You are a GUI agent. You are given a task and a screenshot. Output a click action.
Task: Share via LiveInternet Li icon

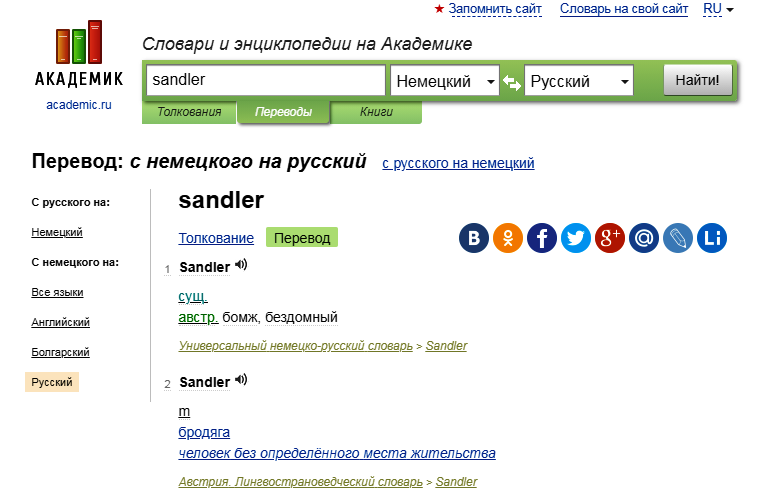[712, 238]
